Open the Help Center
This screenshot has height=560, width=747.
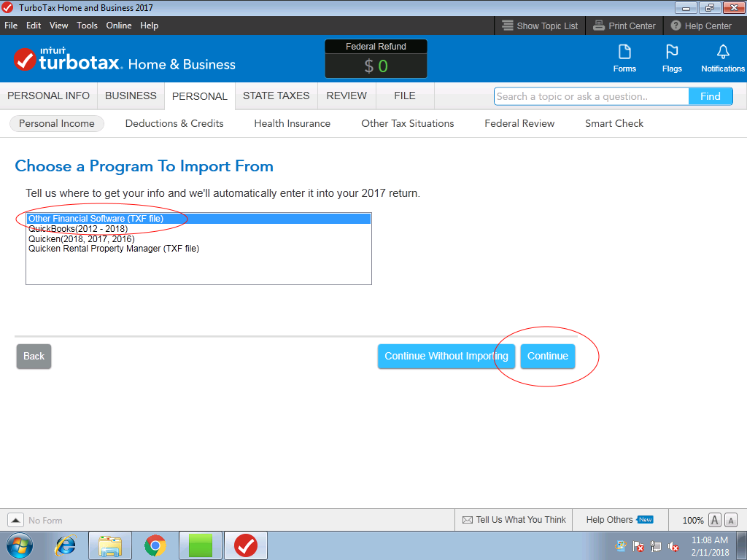coord(701,26)
